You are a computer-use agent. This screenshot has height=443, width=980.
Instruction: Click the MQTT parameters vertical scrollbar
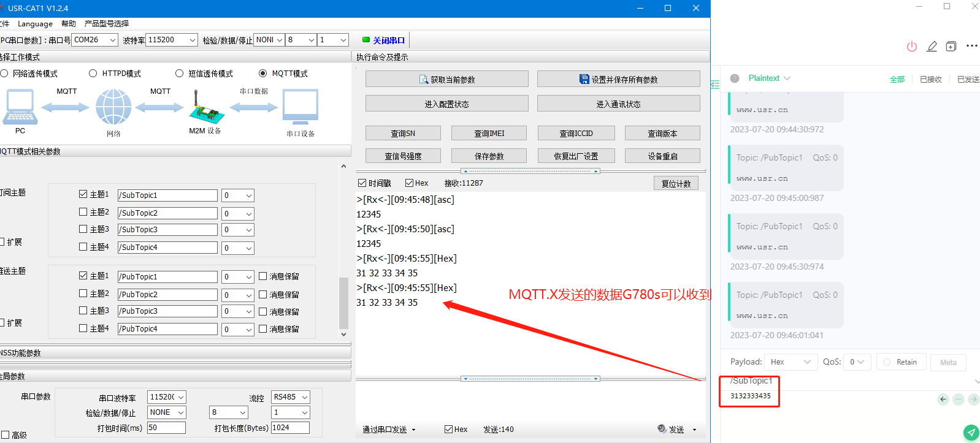343,303
